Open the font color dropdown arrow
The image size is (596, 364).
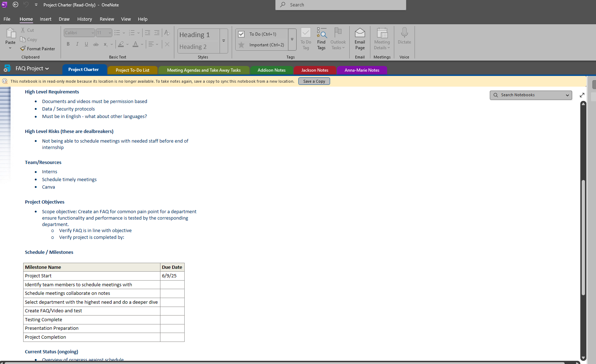click(x=142, y=44)
